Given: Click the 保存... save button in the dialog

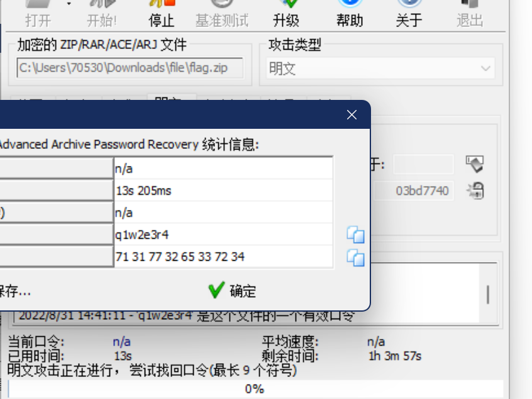Looking at the screenshot, I should click(15, 291).
